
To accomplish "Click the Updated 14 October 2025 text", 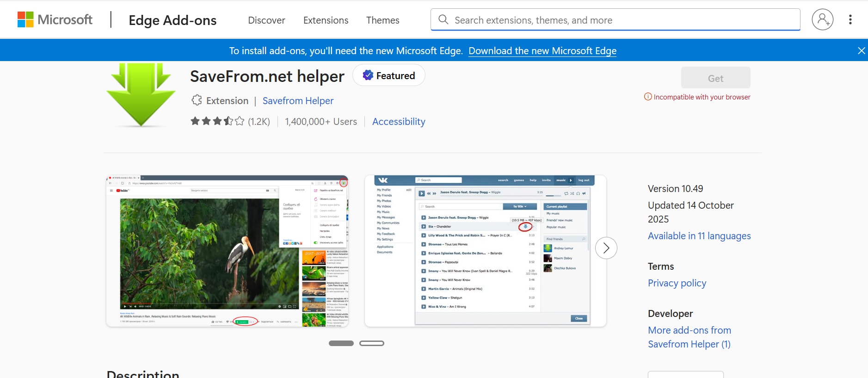I will tap(691, 212).
